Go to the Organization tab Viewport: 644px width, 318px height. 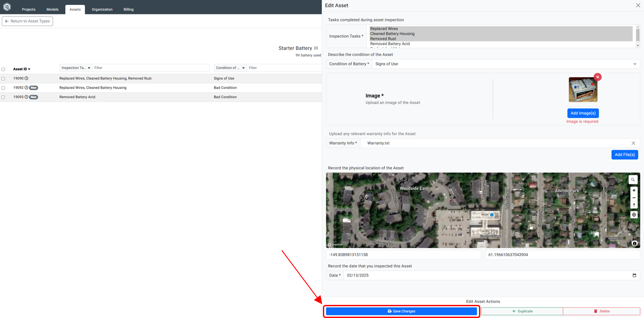pyautogui.click(x=102, y=9)
